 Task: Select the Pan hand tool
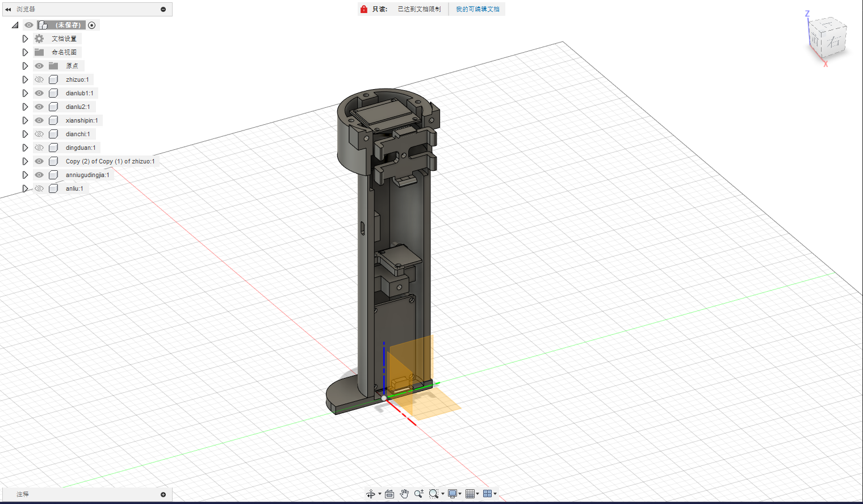(x=404, y=494)
